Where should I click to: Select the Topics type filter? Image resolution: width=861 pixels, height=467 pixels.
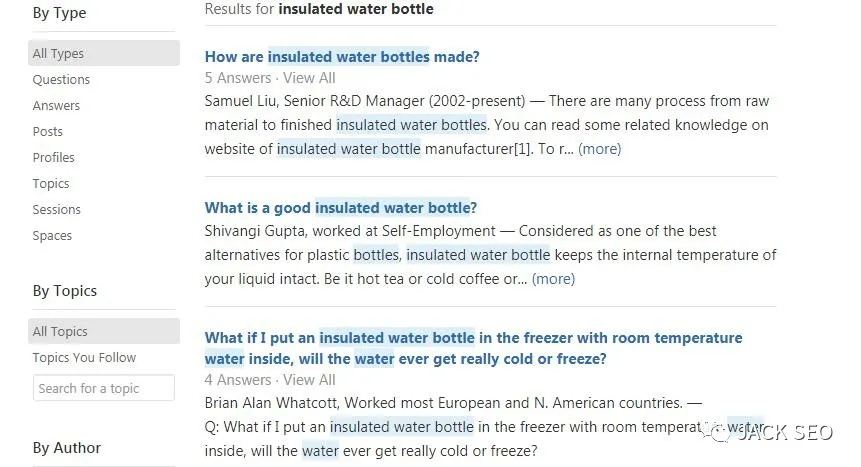51,184
